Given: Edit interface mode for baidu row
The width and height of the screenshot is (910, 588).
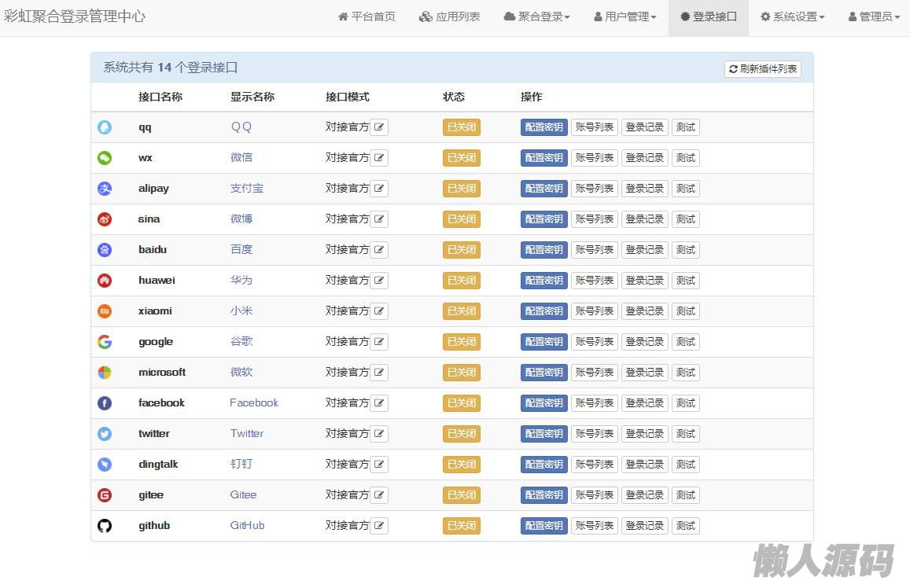Looking at the screenshot, I should [379, 250].
